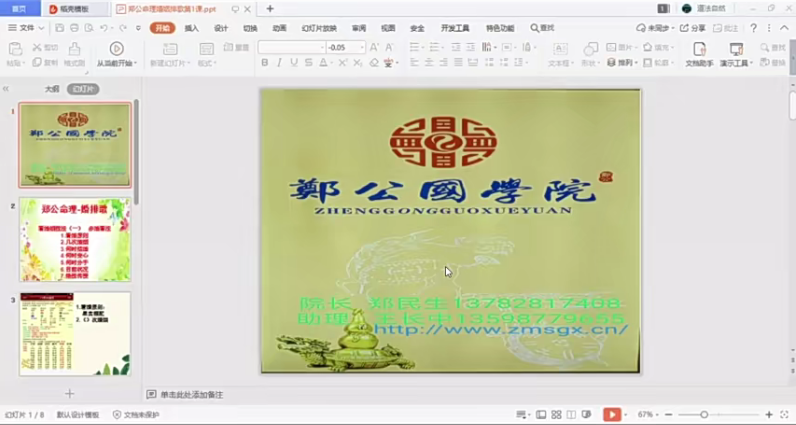This screenshot has width=796, height=425.
Task: Open the font name combo box
Action: click(291, 47)
